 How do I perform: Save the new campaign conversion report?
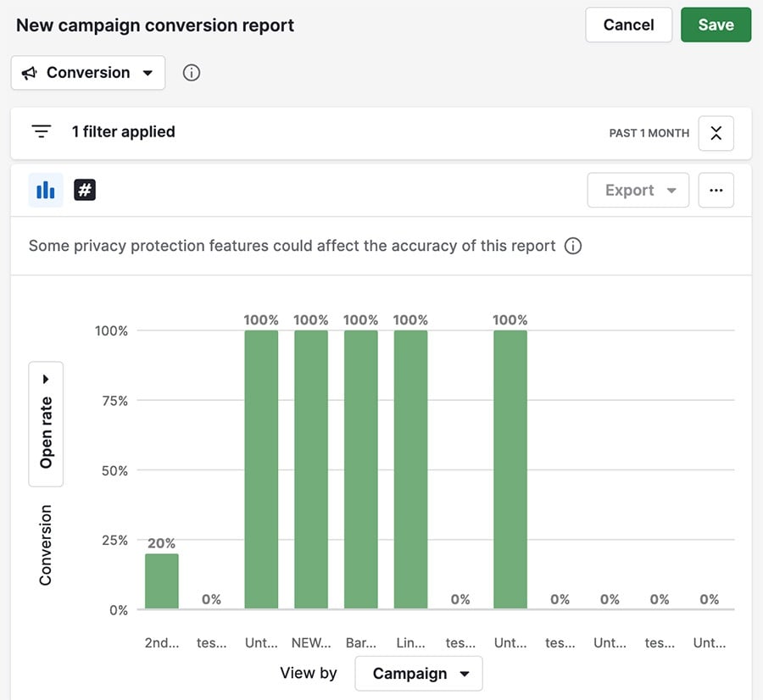coord(716,25)
